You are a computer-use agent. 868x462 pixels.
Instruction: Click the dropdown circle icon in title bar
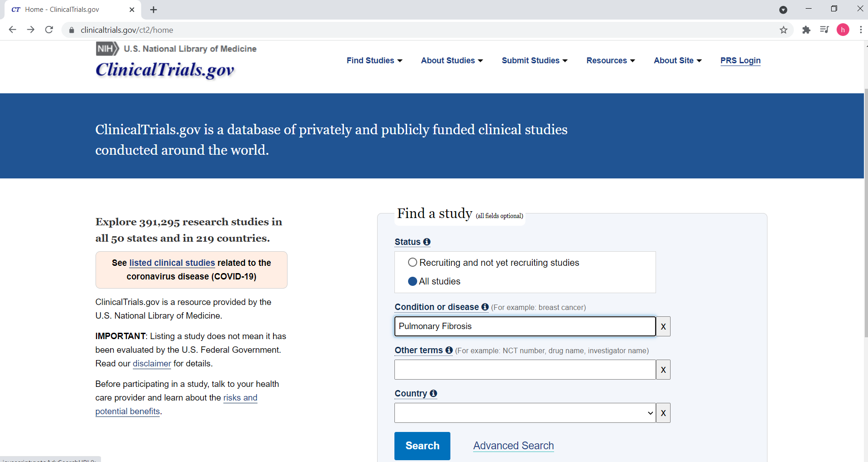783,10
